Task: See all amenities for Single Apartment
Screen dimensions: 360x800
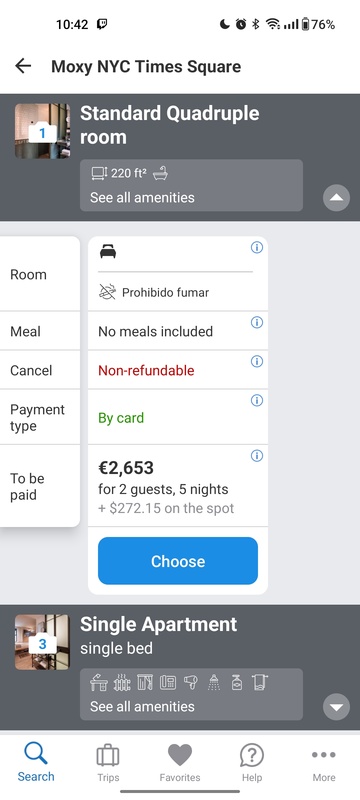Action: [x=142, y=707]
